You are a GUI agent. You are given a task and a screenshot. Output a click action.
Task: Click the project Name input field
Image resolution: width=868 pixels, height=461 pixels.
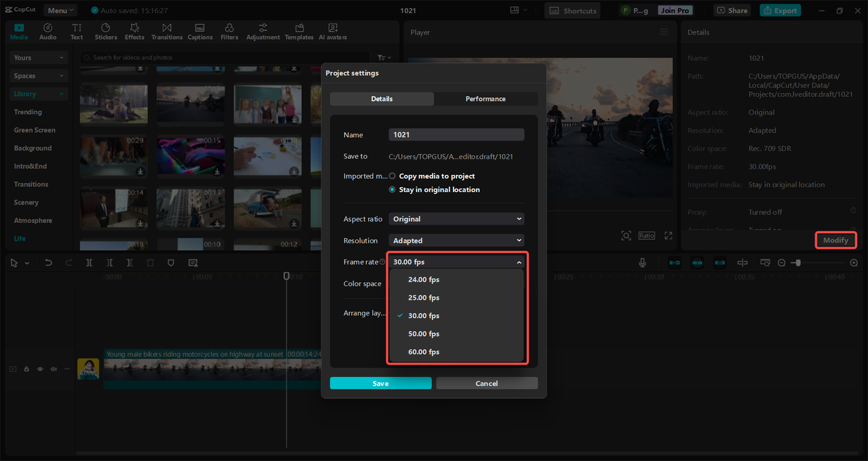pyautogui.click(x=456, y=135)
